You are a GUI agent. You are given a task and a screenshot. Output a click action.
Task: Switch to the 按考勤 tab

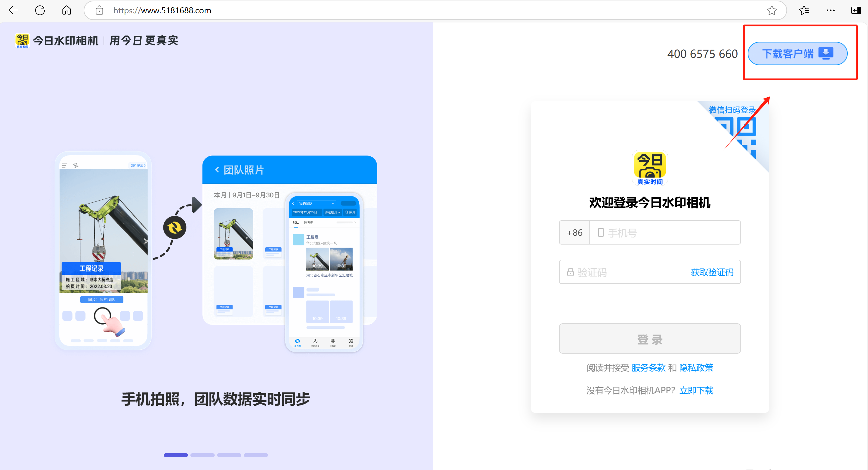pos(309,222)
